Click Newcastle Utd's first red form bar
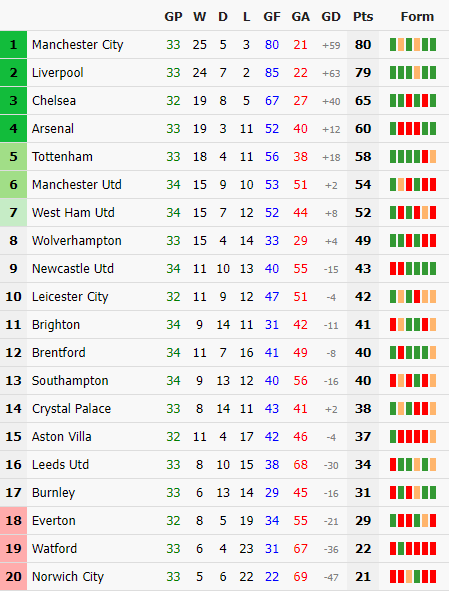This screenshot has height=591, width=449. pyautogui.click(x=393, y=268)
